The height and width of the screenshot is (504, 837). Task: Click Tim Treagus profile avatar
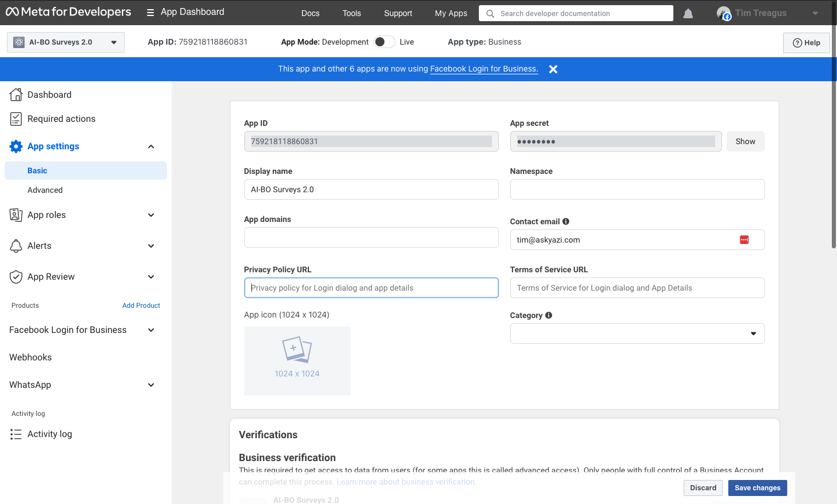pos(724,13)
